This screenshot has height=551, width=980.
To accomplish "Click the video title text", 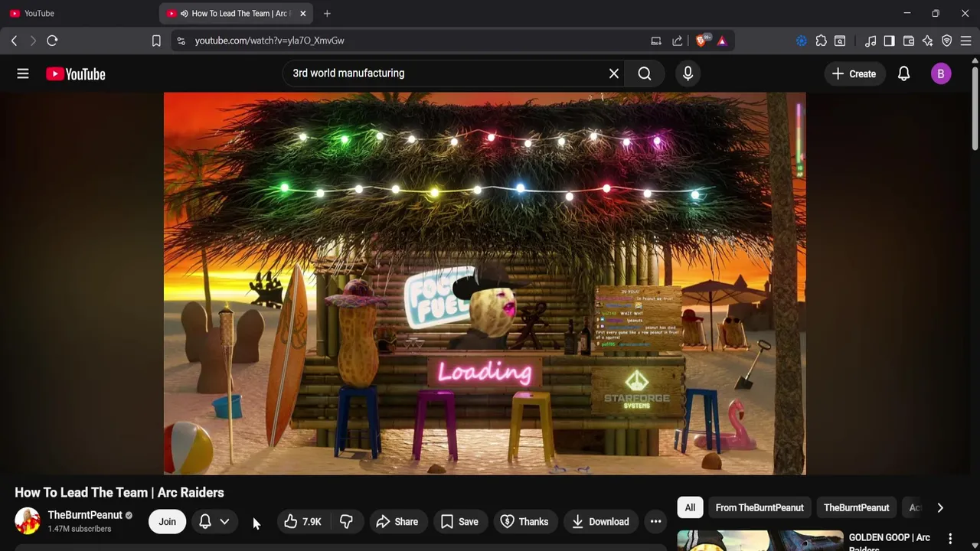I will click(x=119, y=492).
